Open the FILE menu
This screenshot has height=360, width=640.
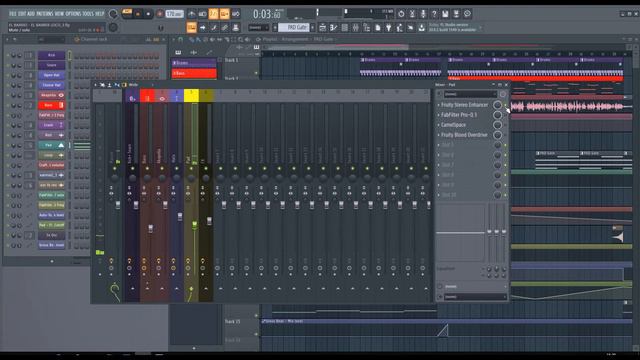[13, 13]
